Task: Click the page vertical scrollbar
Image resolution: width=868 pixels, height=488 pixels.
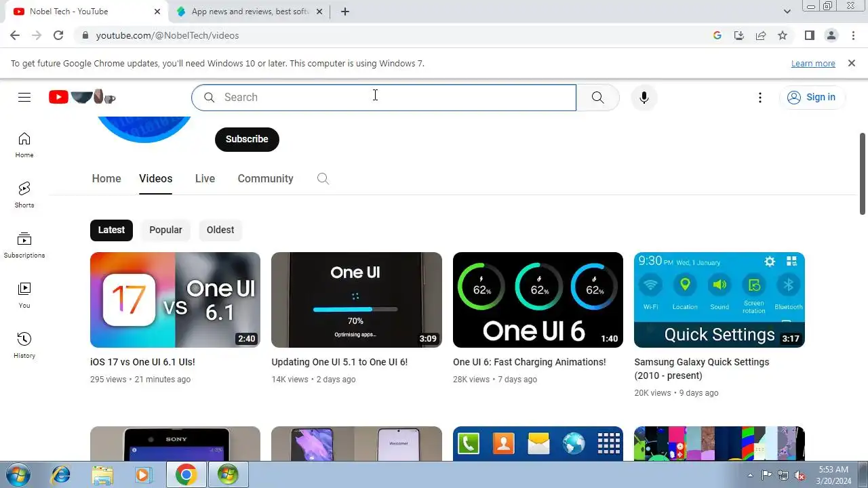Action: 863,174
